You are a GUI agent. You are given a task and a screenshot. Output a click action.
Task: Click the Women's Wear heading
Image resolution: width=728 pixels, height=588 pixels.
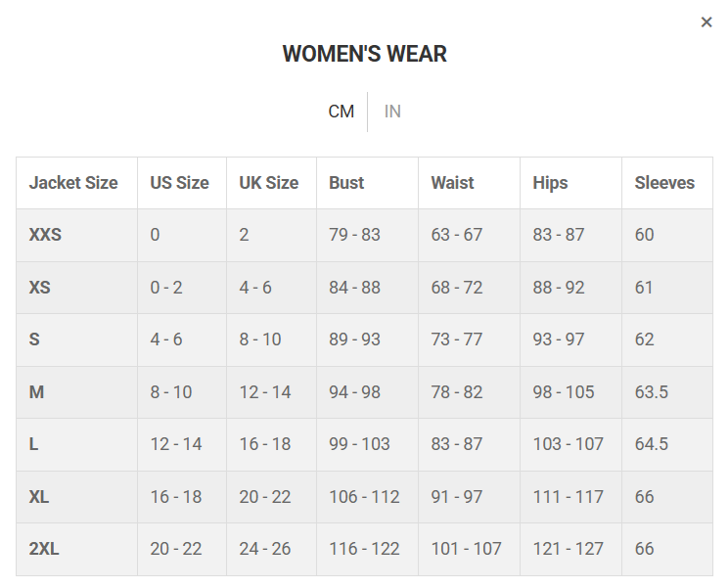click(364, 55)
